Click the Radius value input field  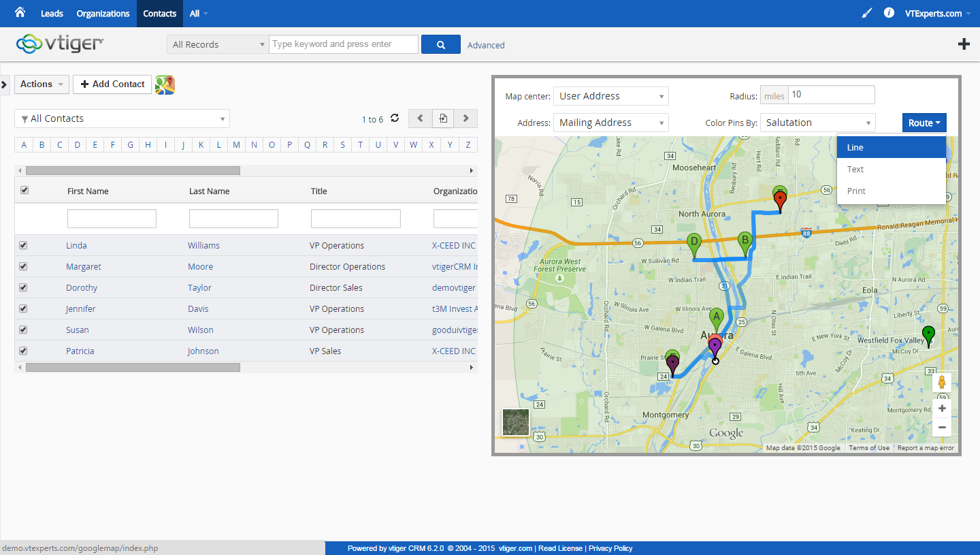[x=831, y=95]
